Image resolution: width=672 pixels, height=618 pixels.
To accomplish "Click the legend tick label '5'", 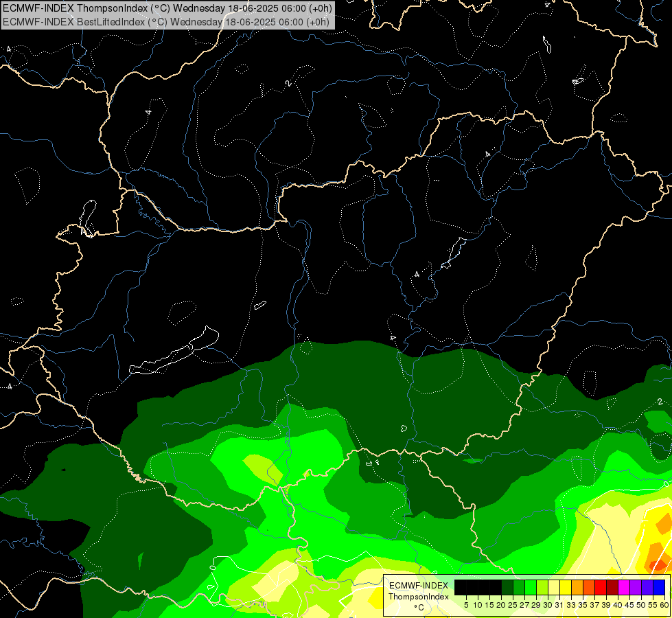I will coord(466,605).
